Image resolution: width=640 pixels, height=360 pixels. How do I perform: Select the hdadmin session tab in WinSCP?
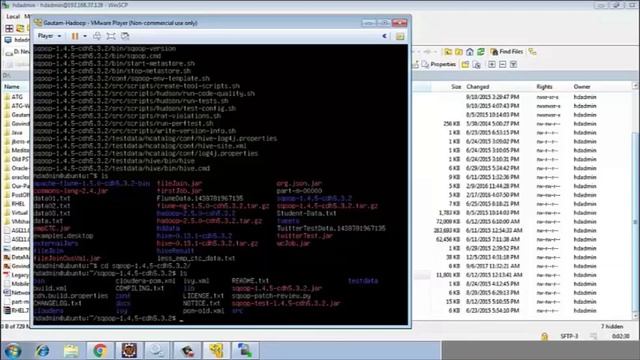(x=17, y=40)
